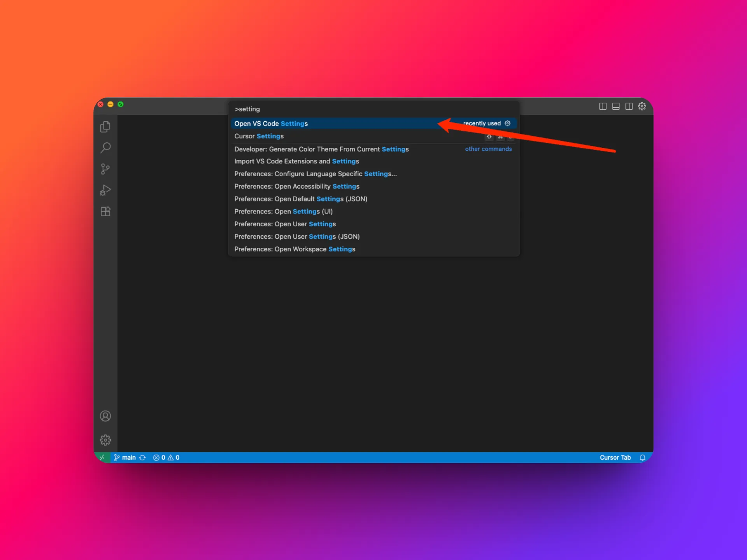
Task: Select Preferences: Open User Settings command
Action: 373,224
